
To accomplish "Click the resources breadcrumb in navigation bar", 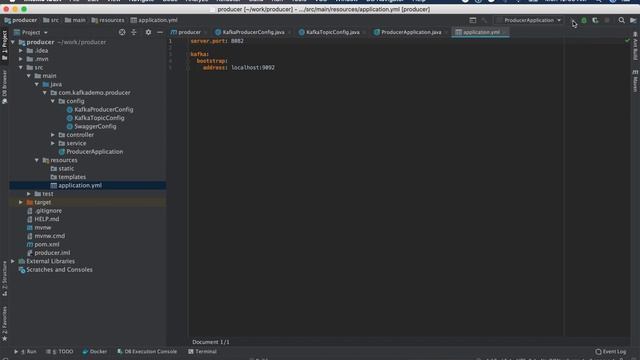I will click(x=108, y=20).
